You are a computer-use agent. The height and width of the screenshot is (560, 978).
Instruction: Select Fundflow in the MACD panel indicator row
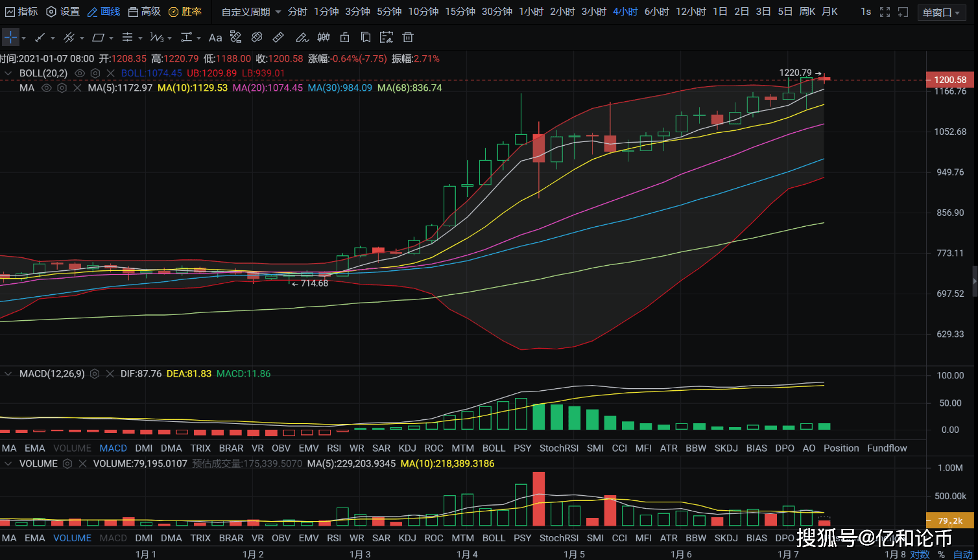pyautogui.click(x=887, y=448)
